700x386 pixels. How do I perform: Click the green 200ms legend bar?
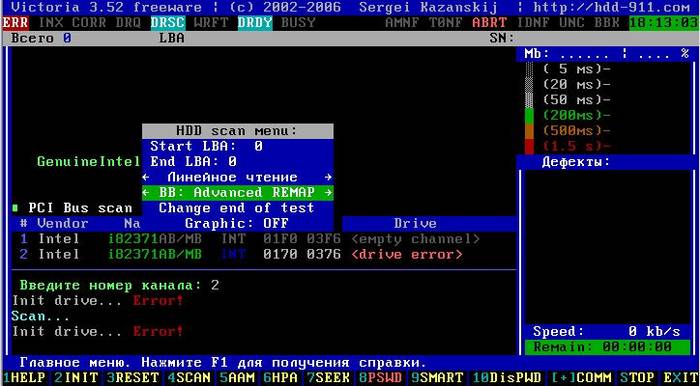click(529, 116)
